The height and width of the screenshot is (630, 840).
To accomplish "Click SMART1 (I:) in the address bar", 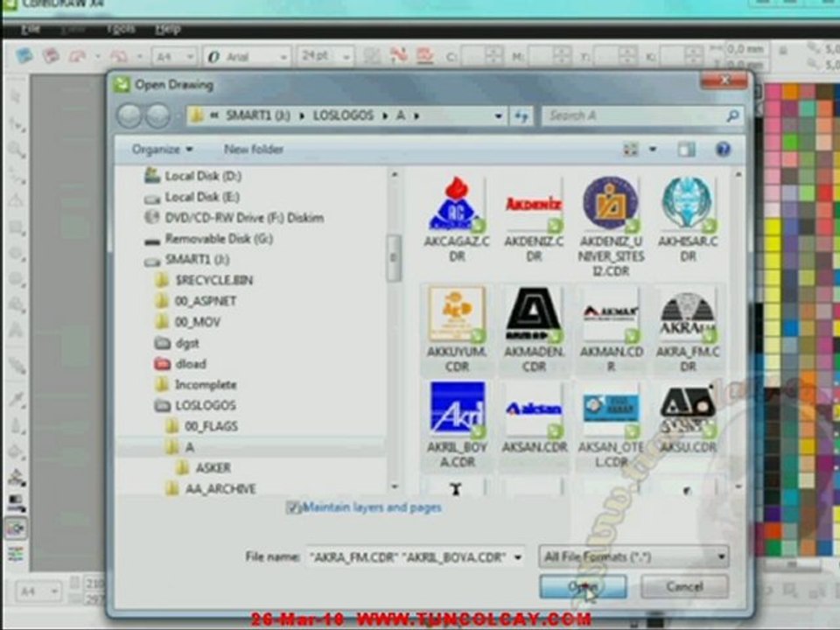I will coord(258,115).
